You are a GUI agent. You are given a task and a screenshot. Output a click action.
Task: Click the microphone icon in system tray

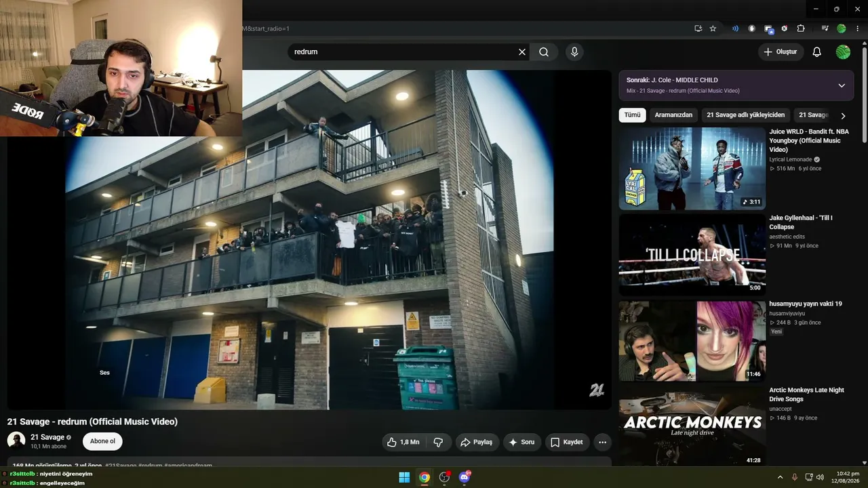click(795, 477)
